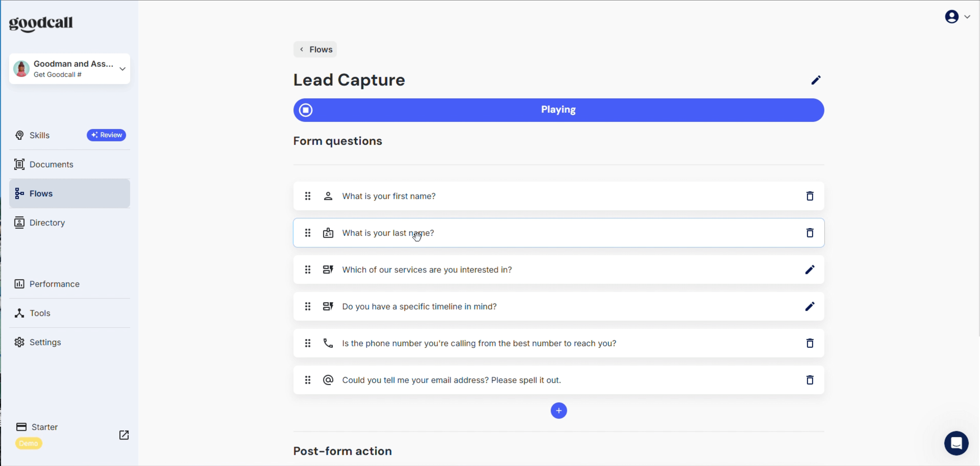Delete the email address question

pyautogui.click(x=809, y=380)
